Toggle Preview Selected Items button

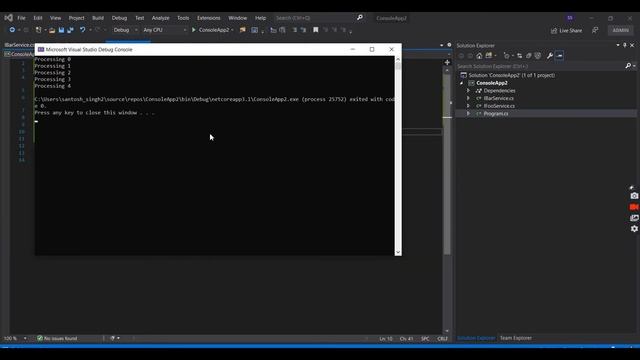point(559,56)
